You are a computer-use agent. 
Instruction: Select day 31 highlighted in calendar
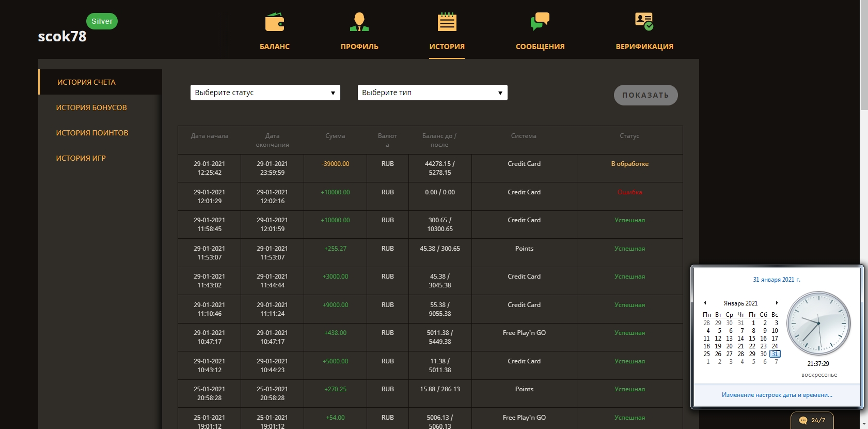(x=775, y=354)
